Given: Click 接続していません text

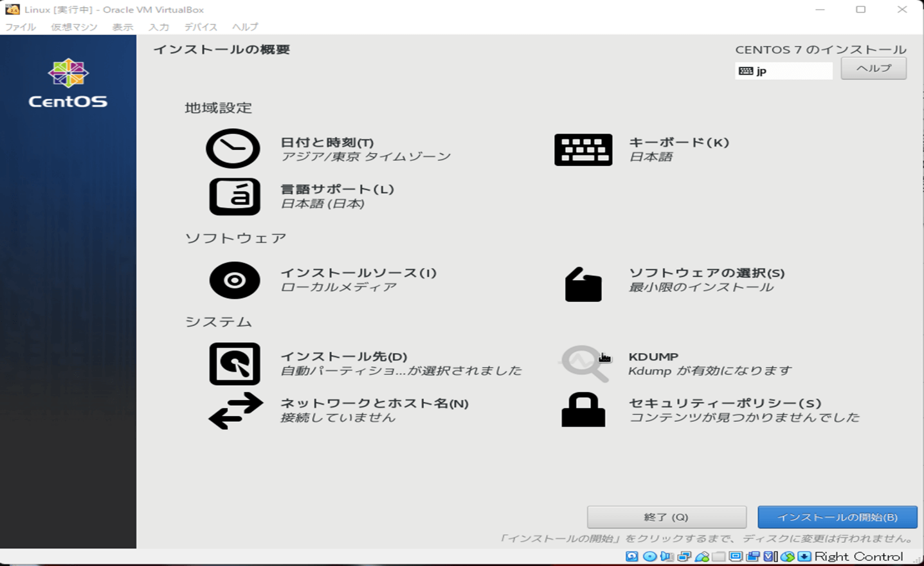Looking at the screenshot, I should (x=338, y=418).
